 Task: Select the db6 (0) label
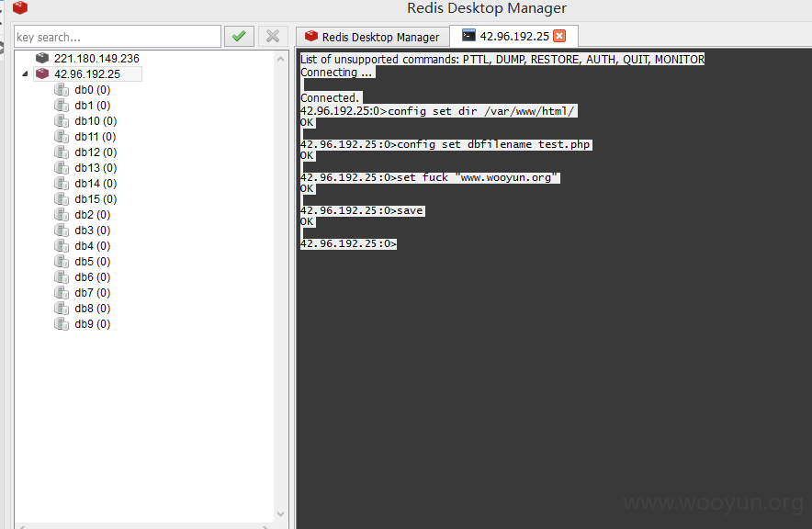(92, 277)
